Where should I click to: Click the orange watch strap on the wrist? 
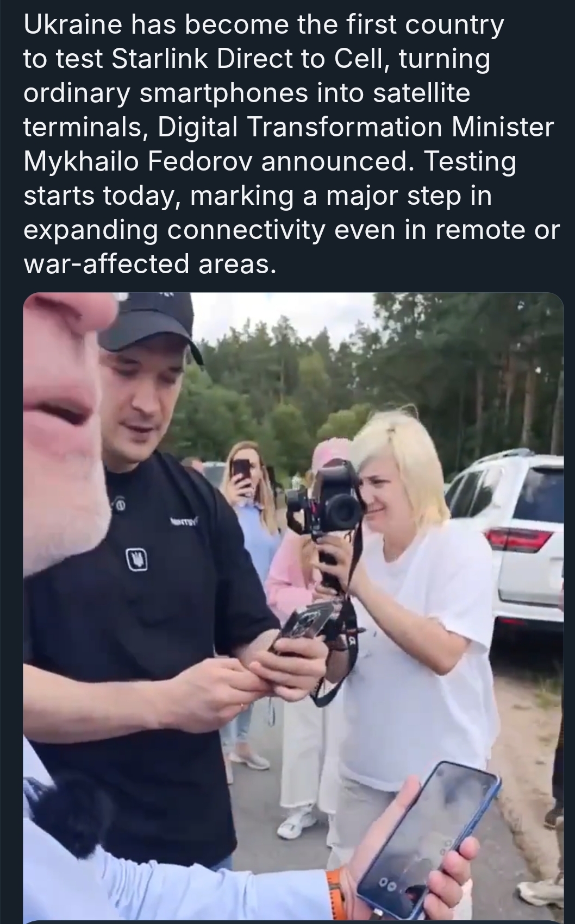335,894
